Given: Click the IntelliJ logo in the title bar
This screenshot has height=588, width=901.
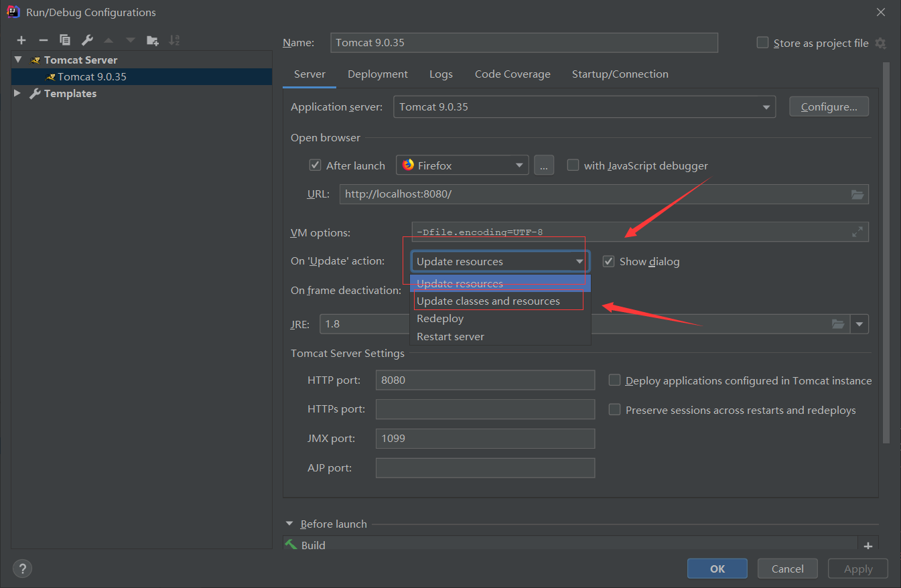Looking at the screenshot, I should coord(13,11).
